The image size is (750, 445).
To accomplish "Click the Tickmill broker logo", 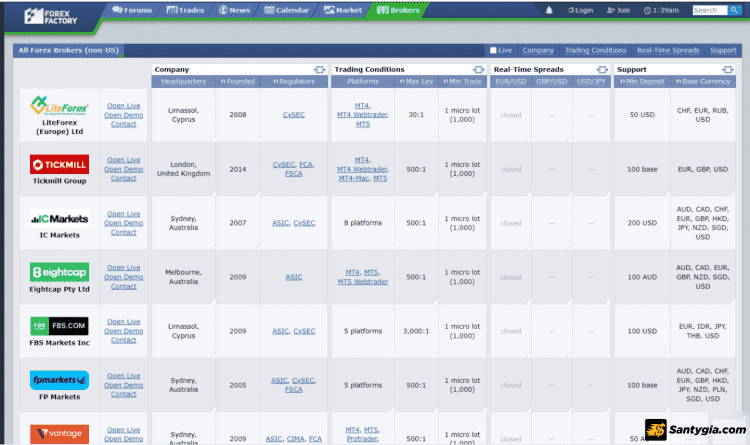I will coord(59,165).
